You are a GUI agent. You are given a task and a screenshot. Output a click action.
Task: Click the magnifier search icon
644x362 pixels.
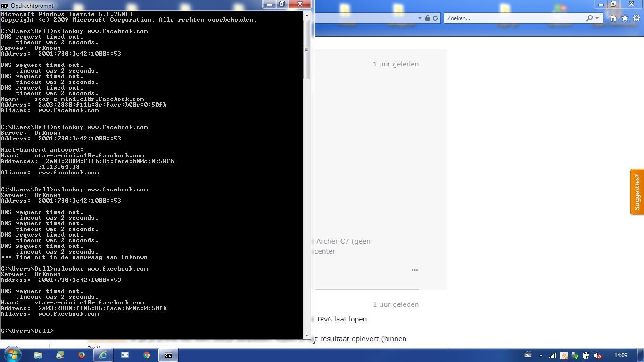[589, 18]
